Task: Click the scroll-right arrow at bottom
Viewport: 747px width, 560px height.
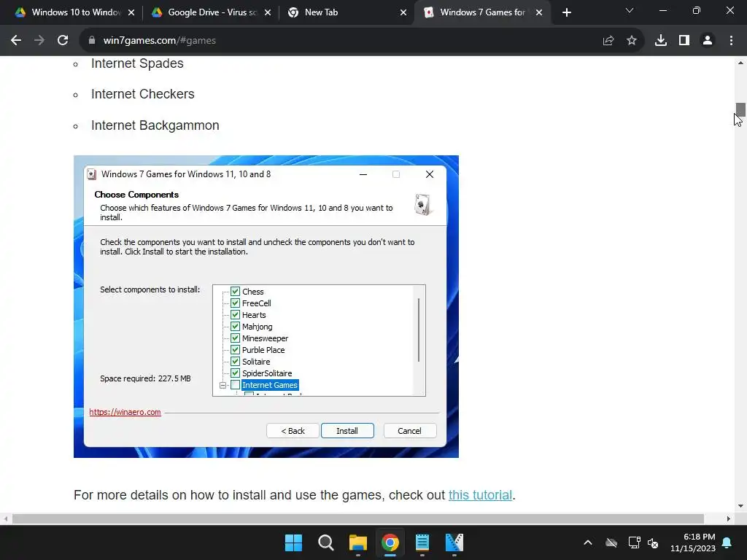Action: 729,518
